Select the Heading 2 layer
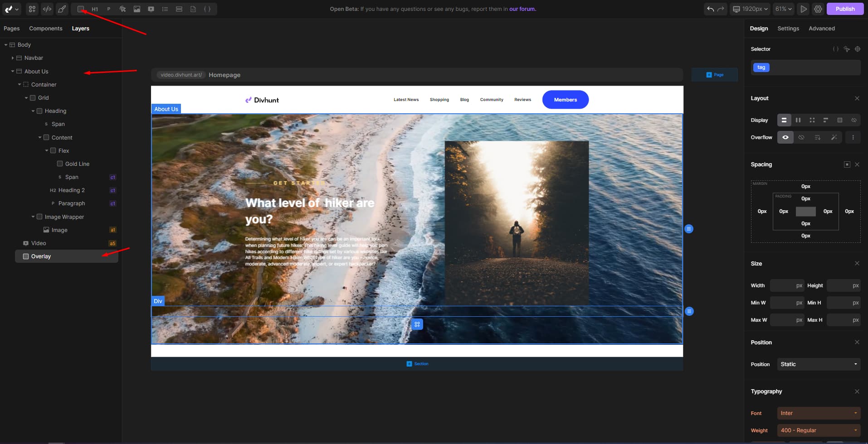868x444 pixels. coord(71,190)
